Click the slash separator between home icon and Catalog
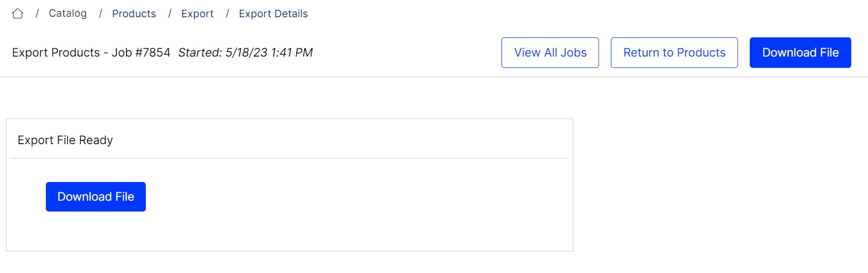Screen dimensions: 868x273 37,14
